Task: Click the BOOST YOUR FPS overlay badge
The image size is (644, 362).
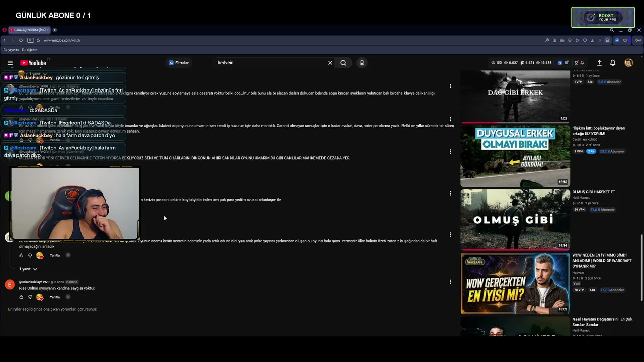Action: tap(603, 17)
